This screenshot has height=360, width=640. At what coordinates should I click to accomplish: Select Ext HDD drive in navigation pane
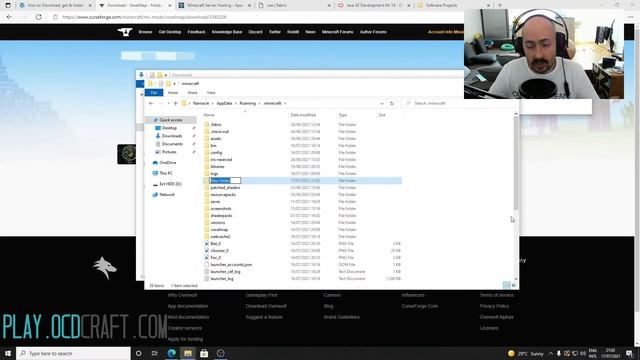tap(170, 184)
